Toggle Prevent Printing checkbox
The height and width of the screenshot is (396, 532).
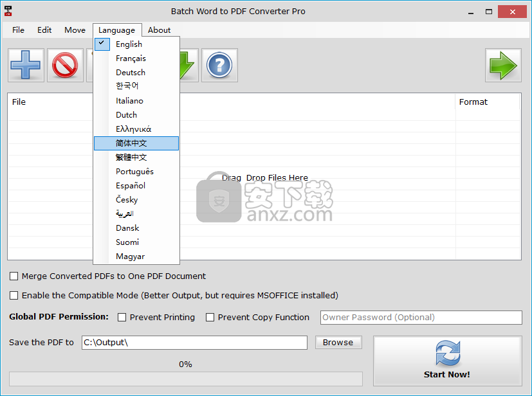point(122,318)
